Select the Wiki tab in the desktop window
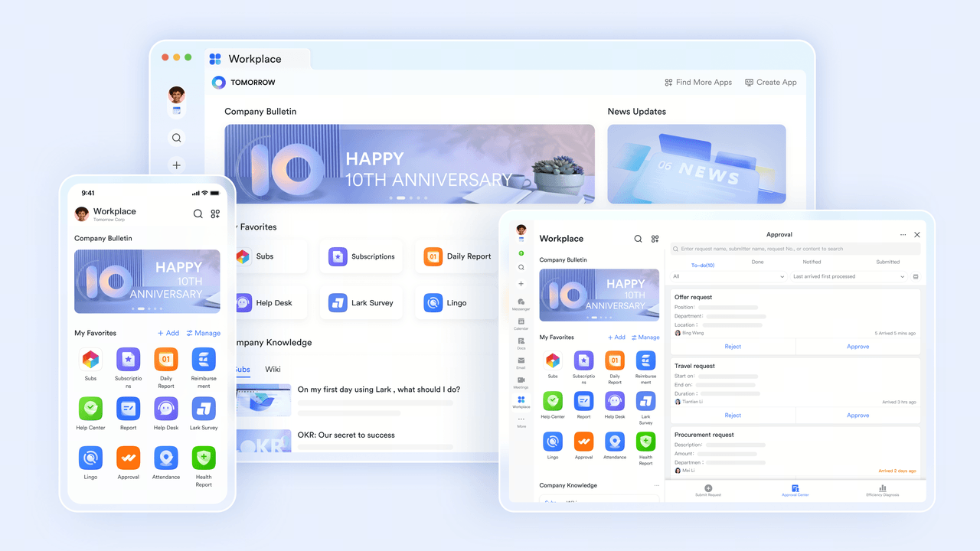980x551 pixels. click(x=273, y=369)
